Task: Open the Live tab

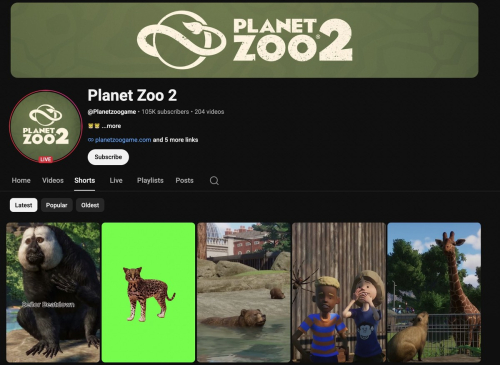Action: 116,180
